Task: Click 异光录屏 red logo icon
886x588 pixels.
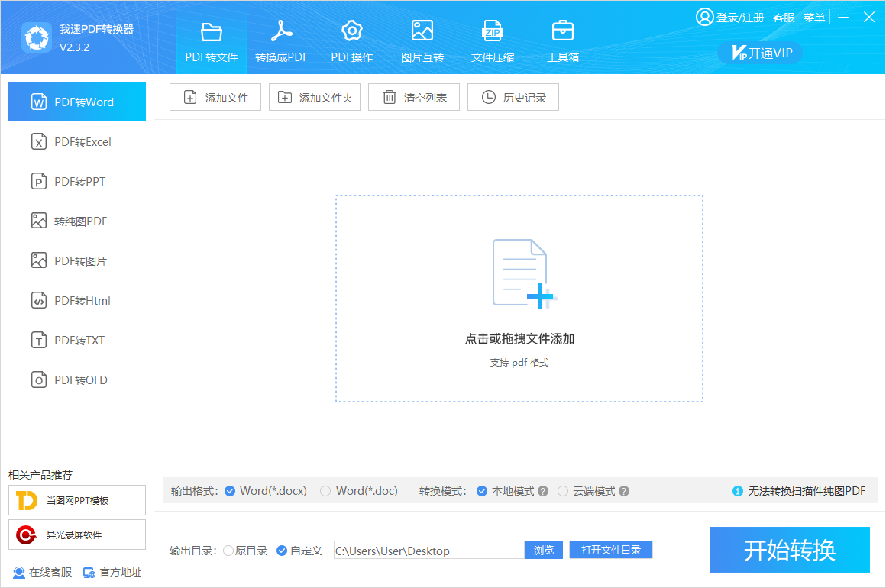Action: pyautogui.click(x=26, y=535)
